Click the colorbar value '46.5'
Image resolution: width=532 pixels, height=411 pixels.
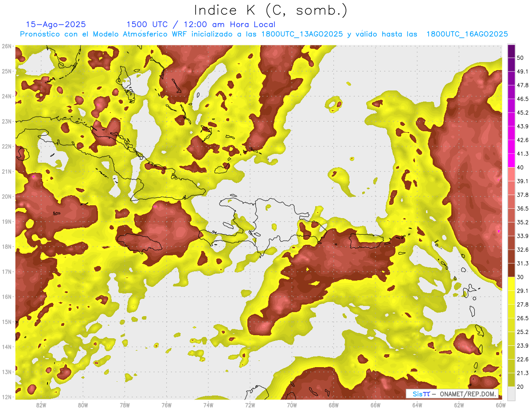click(x=522, y=99)
